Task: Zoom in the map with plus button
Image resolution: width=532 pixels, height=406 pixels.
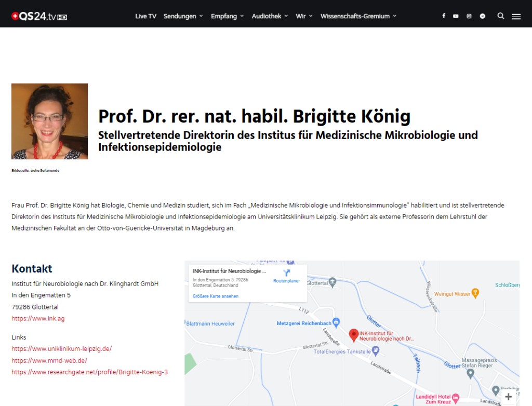Action: point(508,397)
